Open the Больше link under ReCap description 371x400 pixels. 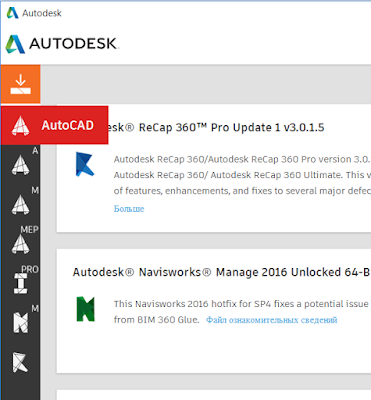pyautogui.click(x=129, y=209)
